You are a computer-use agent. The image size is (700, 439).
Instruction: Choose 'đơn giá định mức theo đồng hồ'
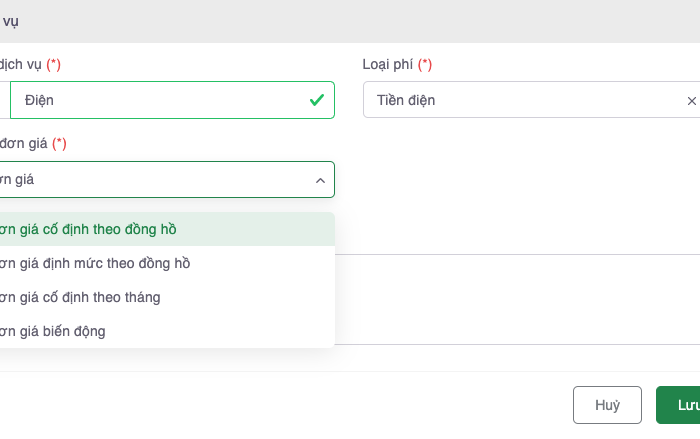95,263
